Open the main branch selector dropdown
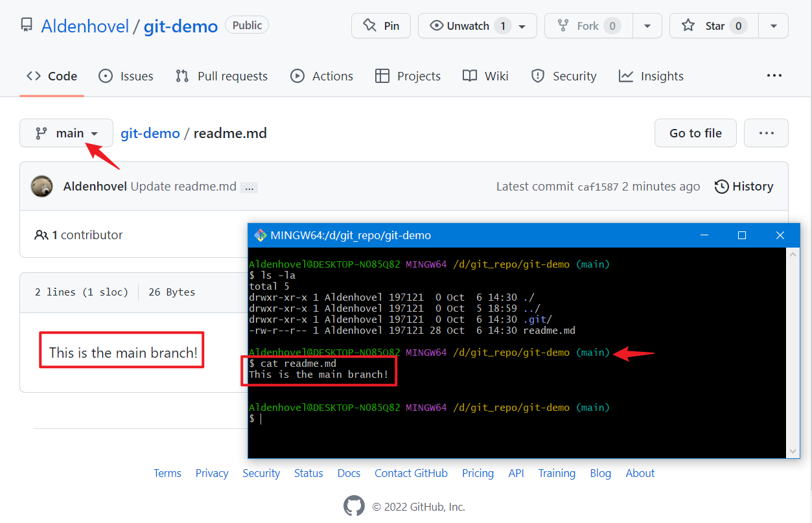This screenshot has height=523, width=812. click(x=66, y=133)
